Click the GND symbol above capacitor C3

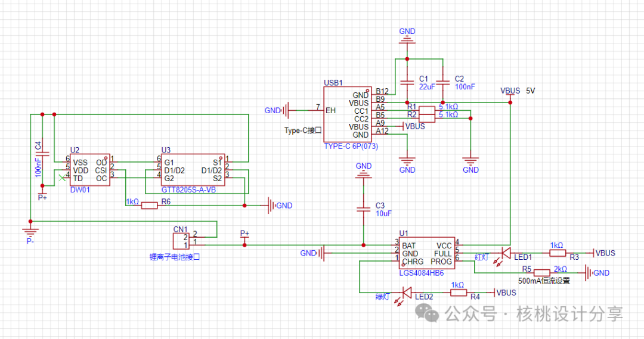(364, 175)
